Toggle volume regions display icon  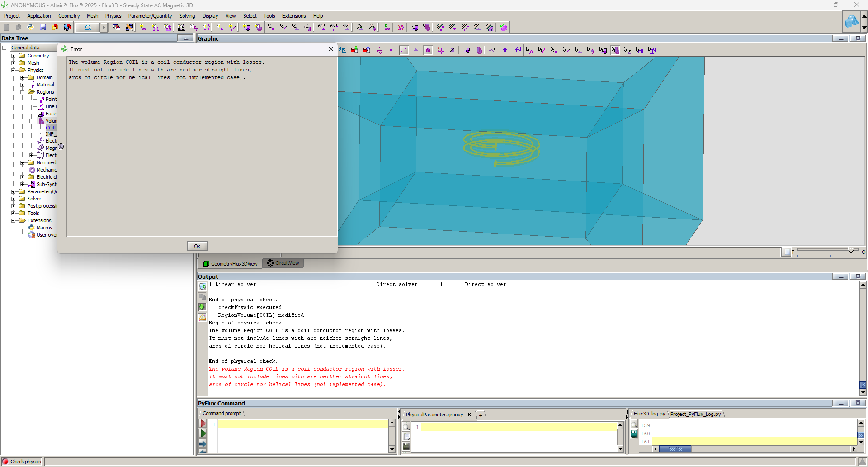(480, 50)
